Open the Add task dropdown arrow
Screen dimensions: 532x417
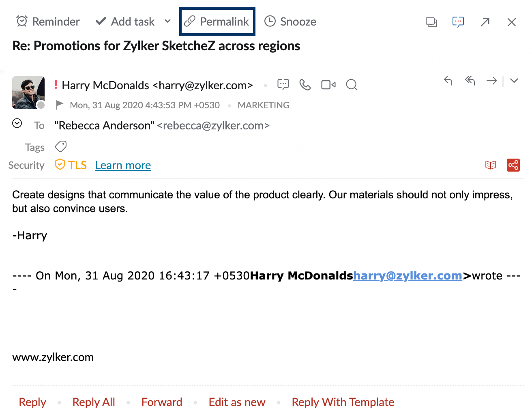pyautogui.click(x=167, y=21)
